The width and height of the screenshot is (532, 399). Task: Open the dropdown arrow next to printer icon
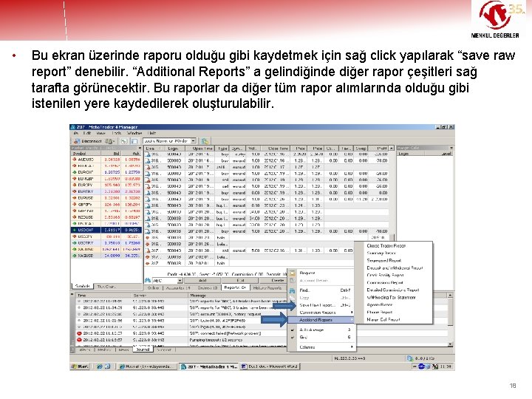pos(114,141)
